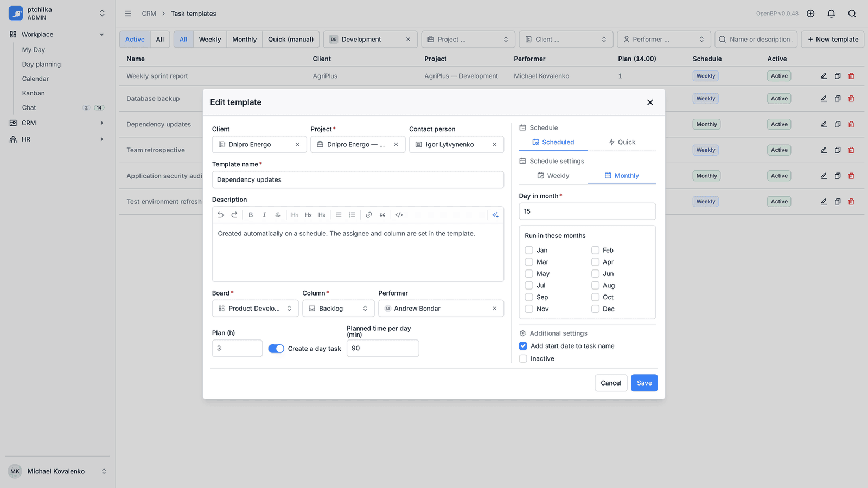Uncheck Add start date to task name
The image size is (868, 488).
[523, 346]
